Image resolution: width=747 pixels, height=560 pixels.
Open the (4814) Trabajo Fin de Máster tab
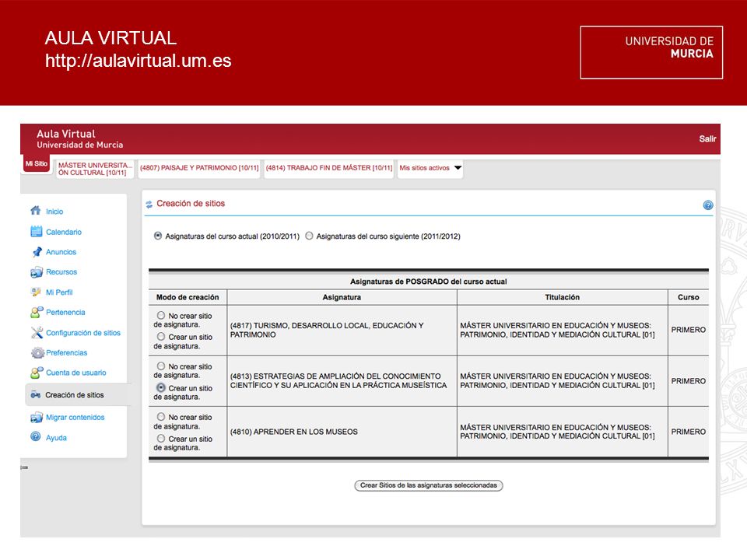(328, 168)
